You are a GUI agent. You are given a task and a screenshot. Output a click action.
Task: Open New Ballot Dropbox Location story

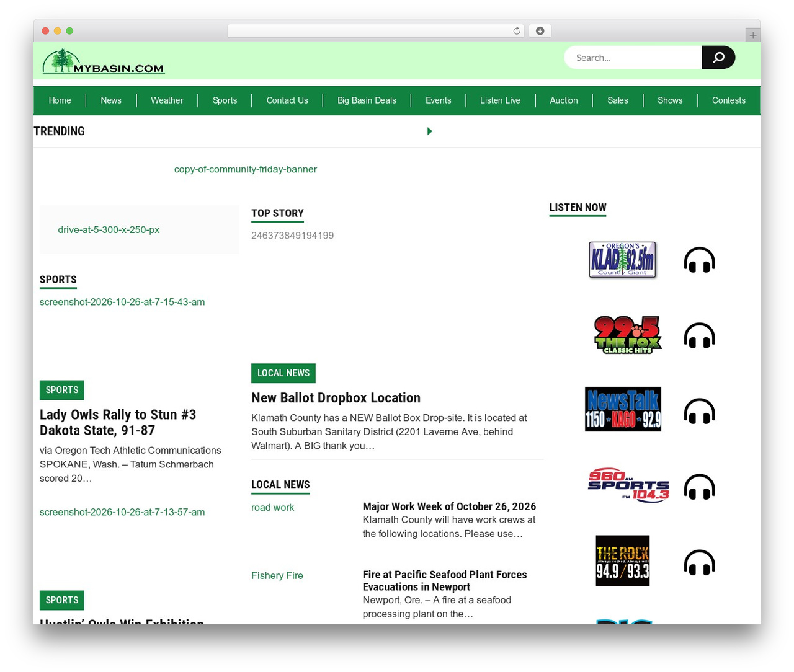(x=336, y=398)
